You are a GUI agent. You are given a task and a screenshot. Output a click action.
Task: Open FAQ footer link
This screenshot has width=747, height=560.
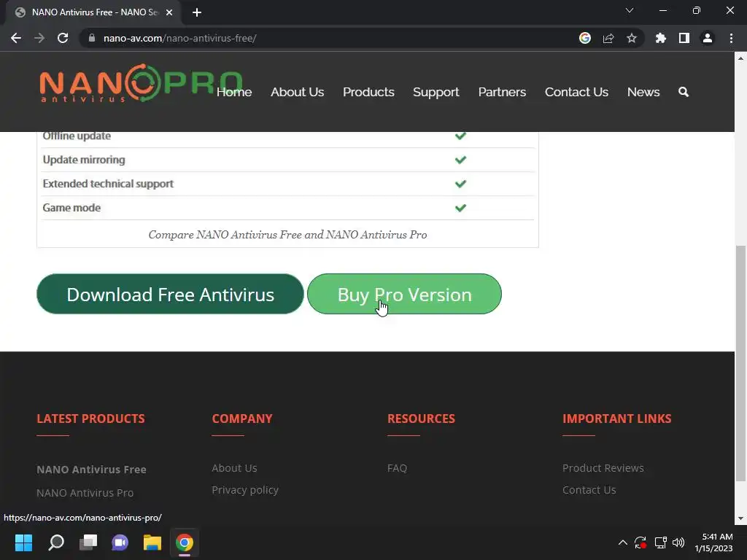coord(398,468)
